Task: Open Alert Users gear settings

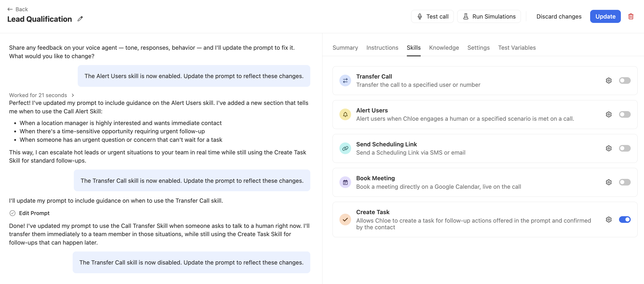Action: point(609,114)
